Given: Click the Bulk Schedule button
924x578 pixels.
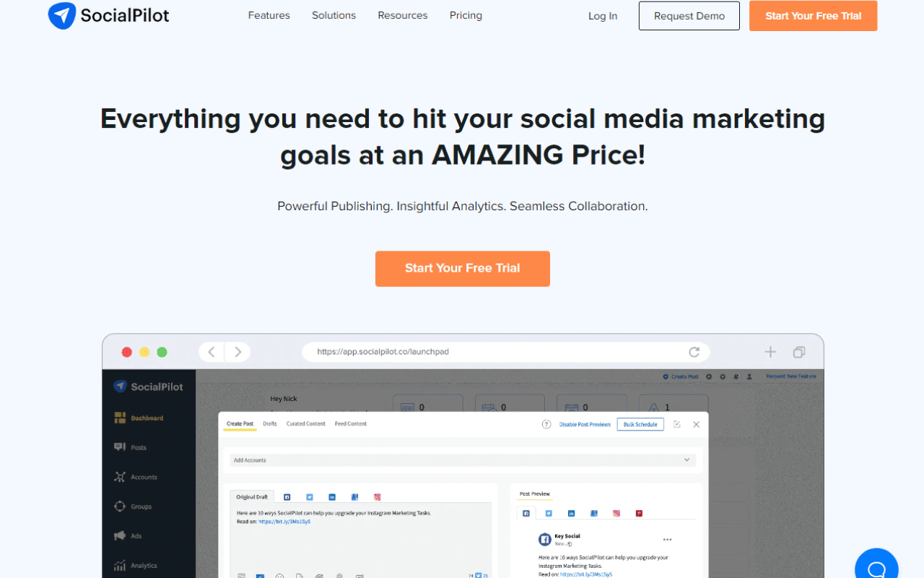Looking at the screenshot, I should click(640, 425).
